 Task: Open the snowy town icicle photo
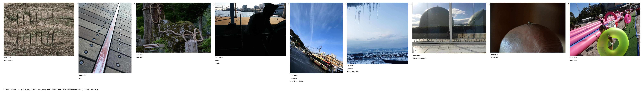[378, 33]
